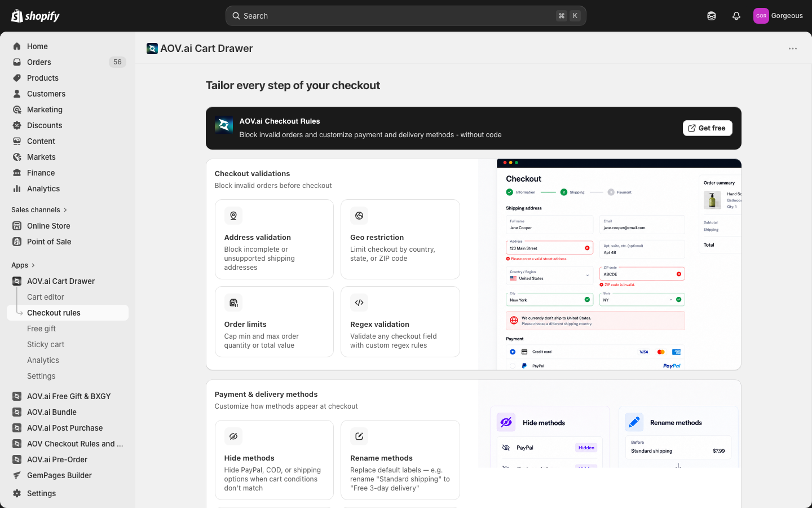This screenshot has width=812, height=508.
Task: Open Shopify Settings at sidebar bottom
Action: [68, 493]
